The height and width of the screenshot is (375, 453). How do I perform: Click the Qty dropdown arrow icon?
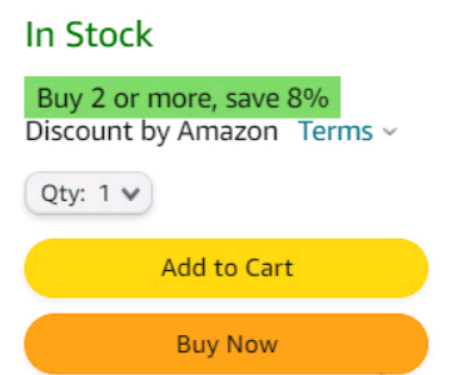pos(131,194)
